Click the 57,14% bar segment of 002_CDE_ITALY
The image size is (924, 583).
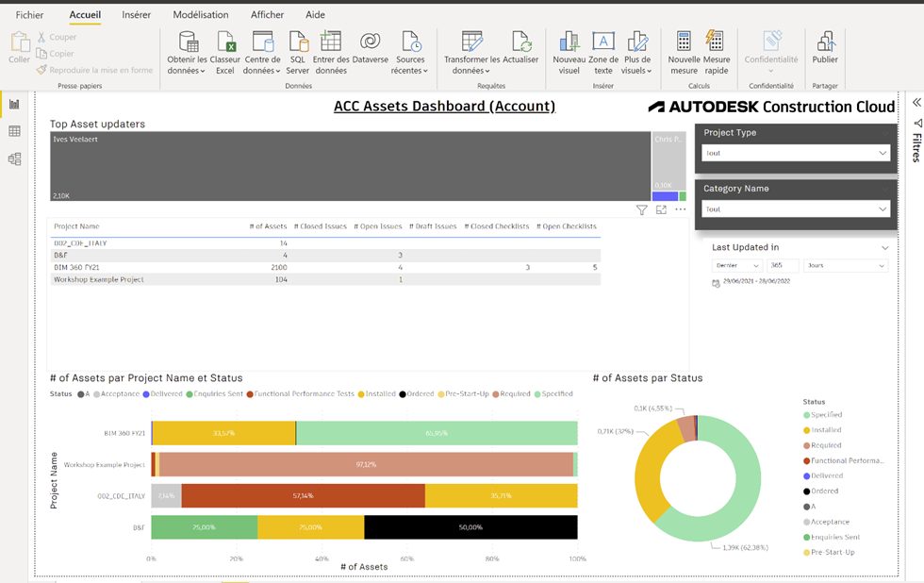click(x=303, y=496)
